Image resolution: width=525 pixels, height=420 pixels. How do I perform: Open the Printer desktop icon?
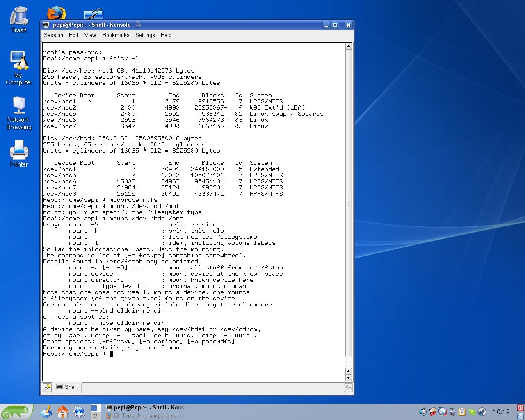click(x=19, y=153)
